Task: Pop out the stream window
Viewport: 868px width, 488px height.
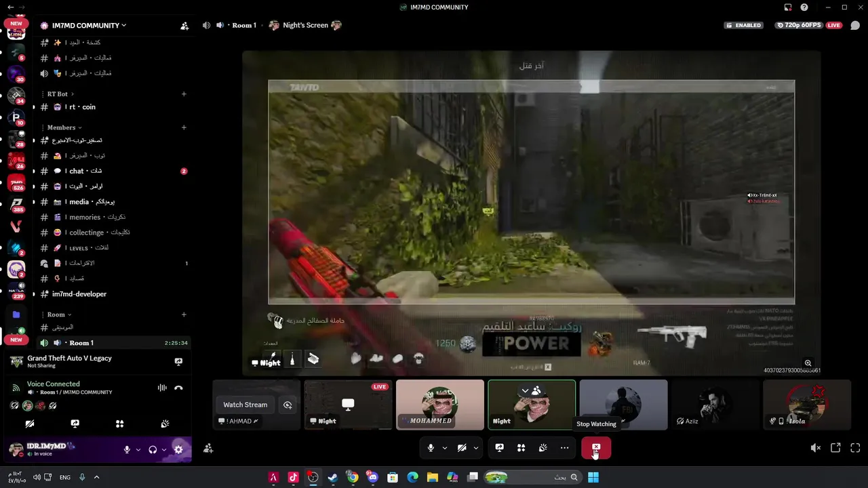Action: (835, 448)
